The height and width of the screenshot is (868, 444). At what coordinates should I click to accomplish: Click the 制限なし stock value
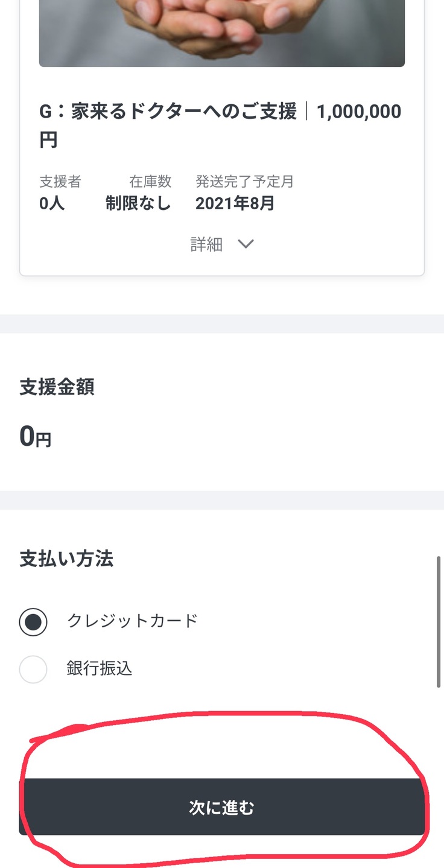138,203
